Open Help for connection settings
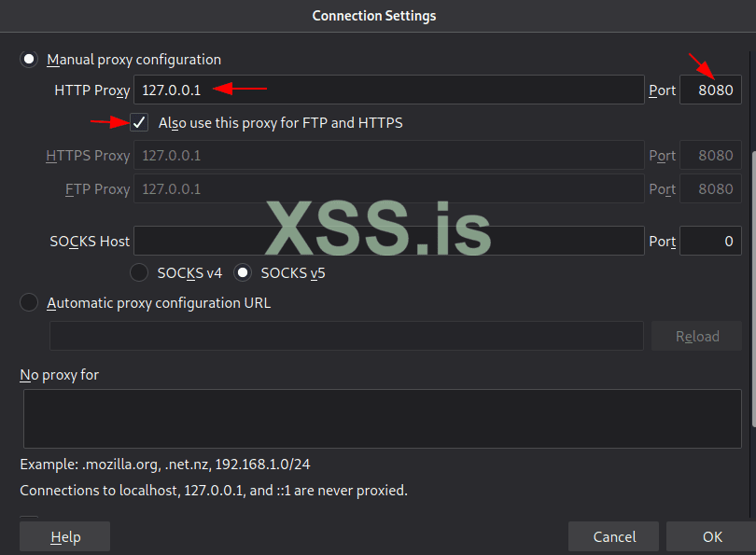The width and height of the screenshot is (756, 555). tap(65, 536)
